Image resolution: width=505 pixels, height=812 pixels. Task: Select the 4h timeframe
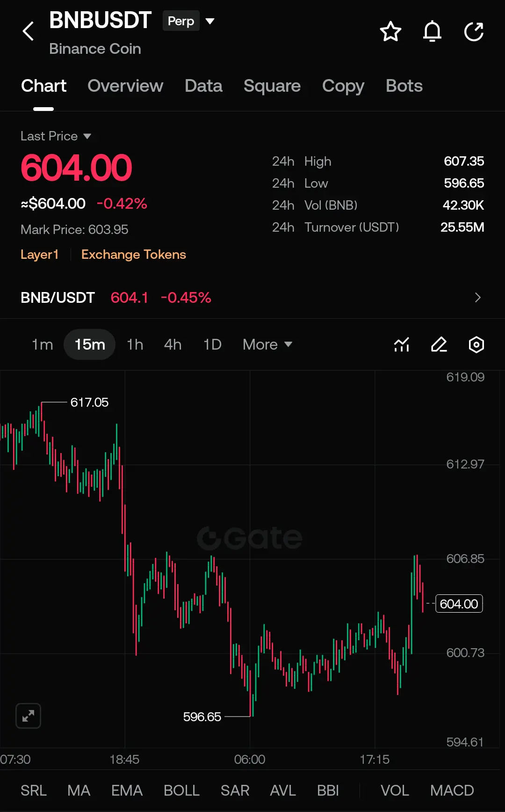coord(173,345)
